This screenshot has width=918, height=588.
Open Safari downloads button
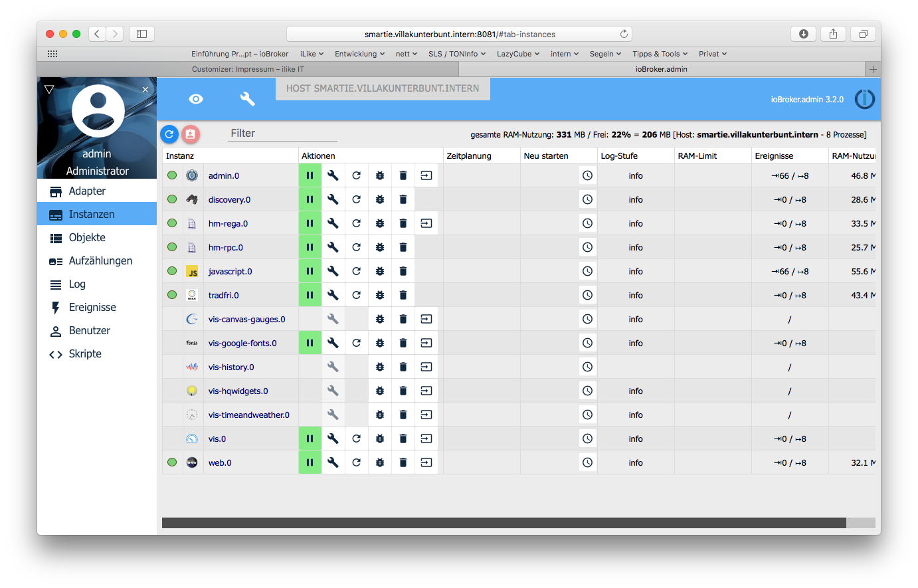804,34
